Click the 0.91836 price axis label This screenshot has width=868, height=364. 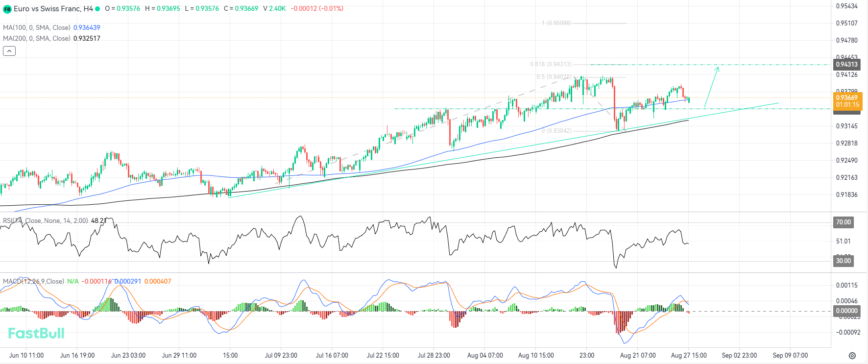(847, 194)
